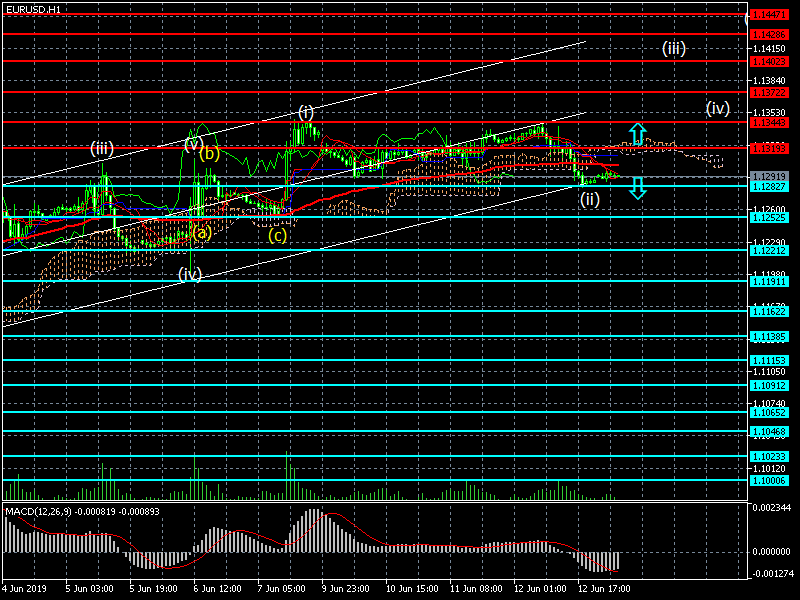
Task: Click the (iv) label below 6 Jun wick
Action: click(190, 275)
